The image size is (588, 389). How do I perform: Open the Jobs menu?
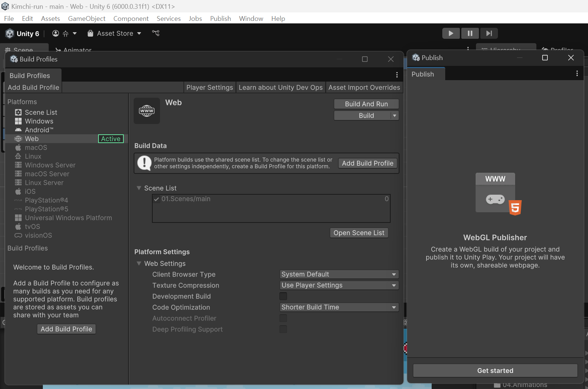196,19
